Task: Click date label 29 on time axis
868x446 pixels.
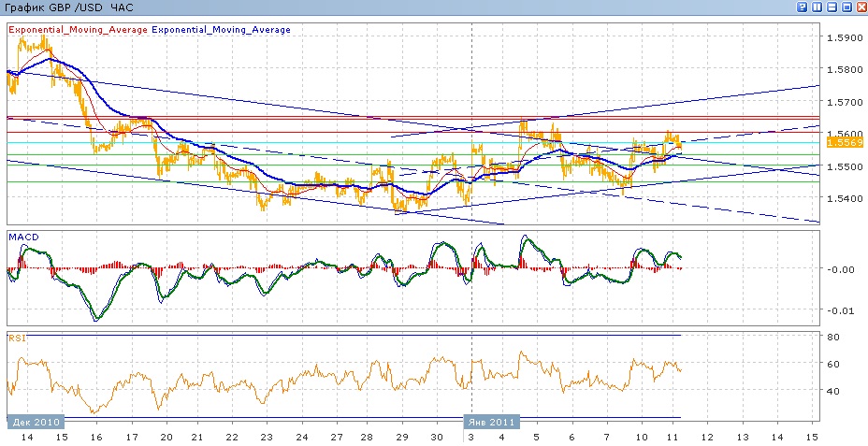Action: click(401, 437)
